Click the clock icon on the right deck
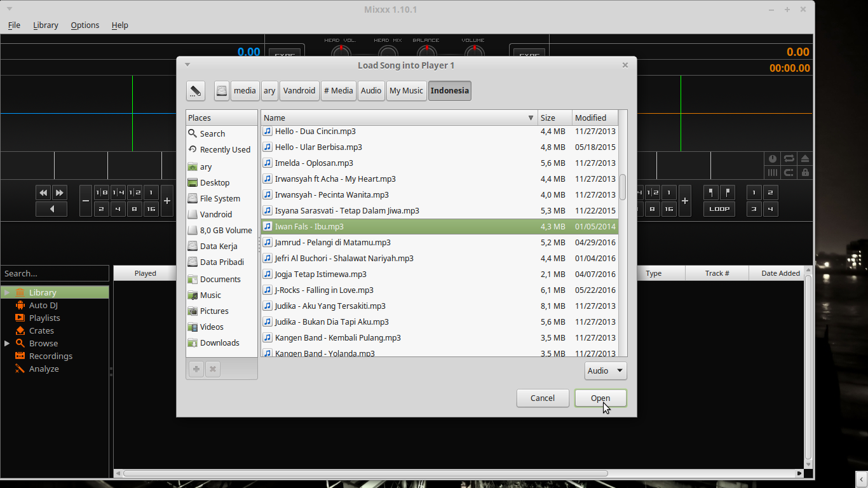868x488 pixels. (772, 158)
